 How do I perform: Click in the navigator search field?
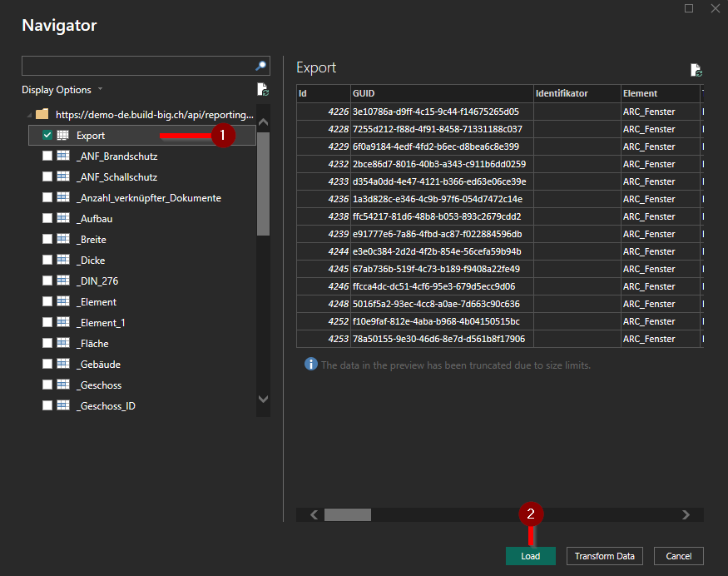point(138,66)
